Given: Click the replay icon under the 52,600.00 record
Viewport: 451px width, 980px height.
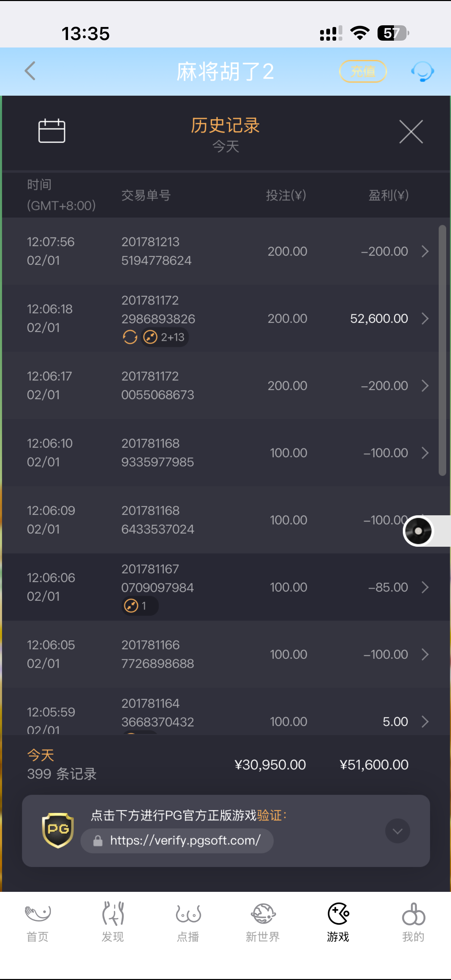Looking at the screenshot, I should (130, 337).
